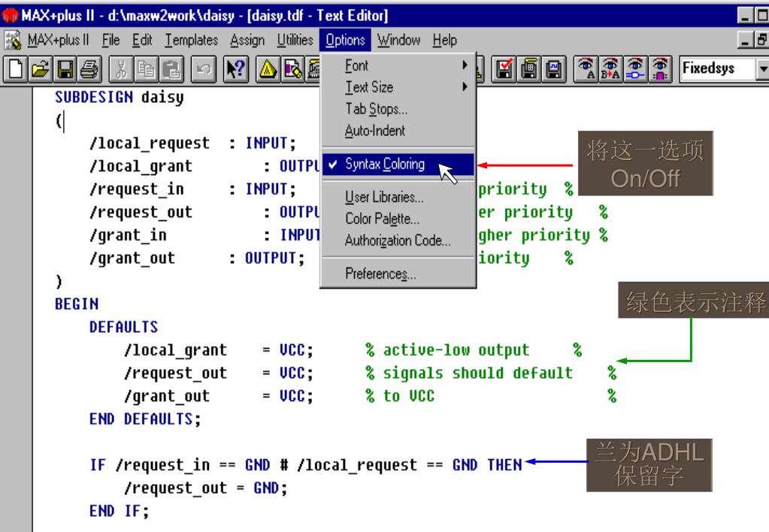Click the Fixedsys font name field
This screenshot has width=769, height=532.
point(717,68)
